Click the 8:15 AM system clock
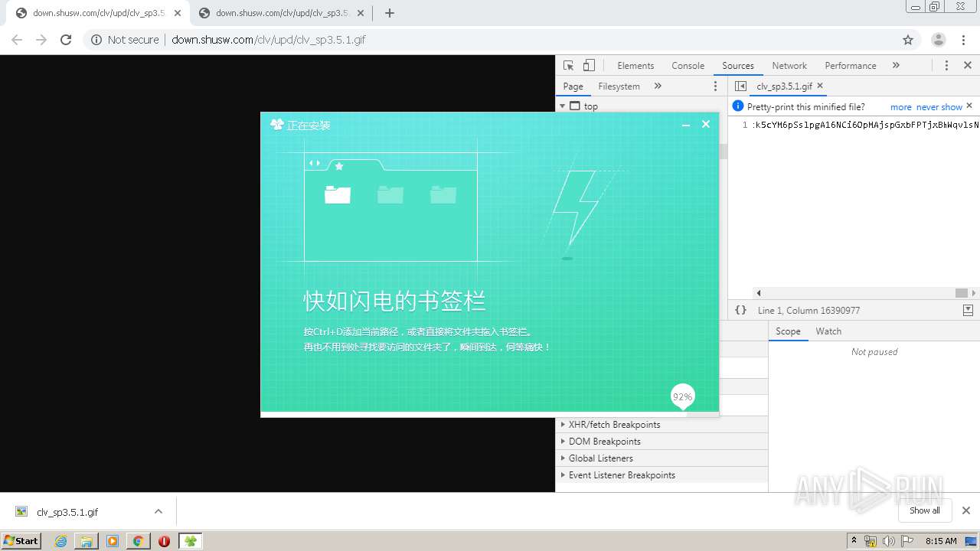980x551 pixels. 941,541
